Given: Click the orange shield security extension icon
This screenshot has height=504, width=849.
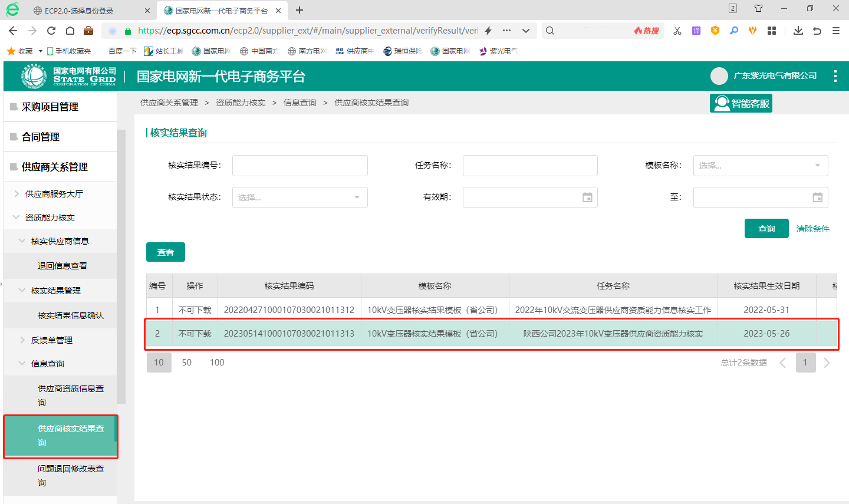Looking at the screenshot, I should [715, 30].
